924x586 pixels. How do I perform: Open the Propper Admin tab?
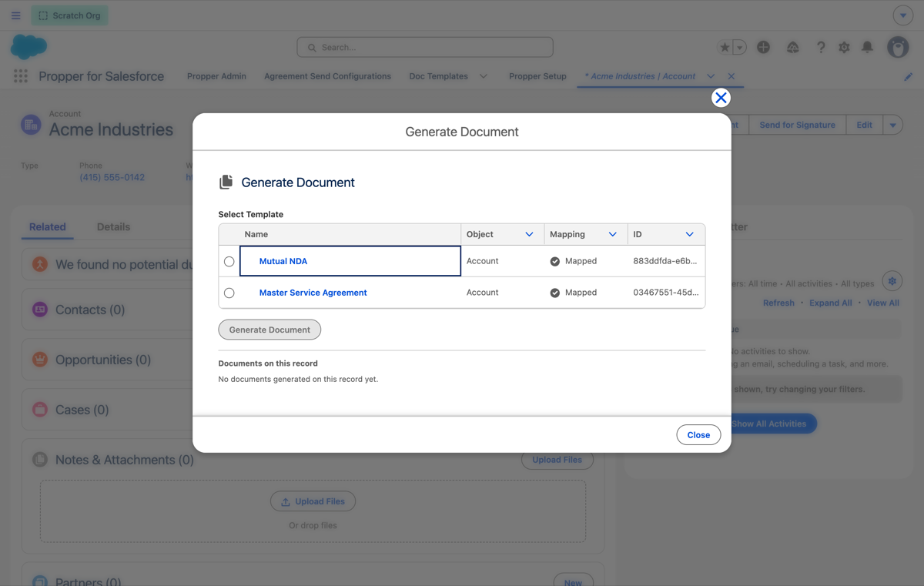tap(216, 76)
